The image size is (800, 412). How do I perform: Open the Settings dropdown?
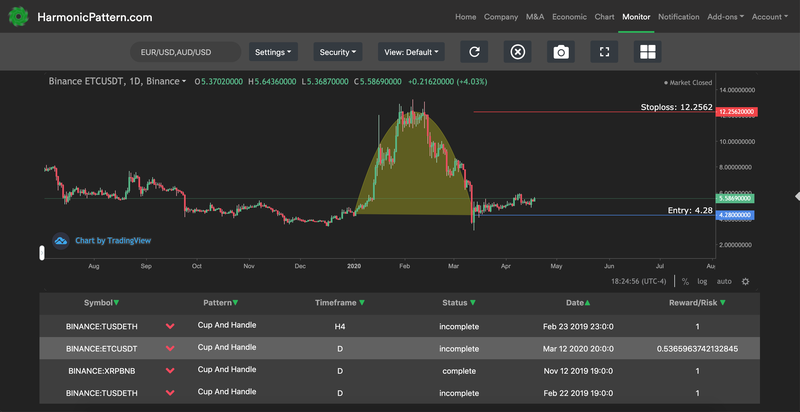pyautogui.click(x=273, y=52)
